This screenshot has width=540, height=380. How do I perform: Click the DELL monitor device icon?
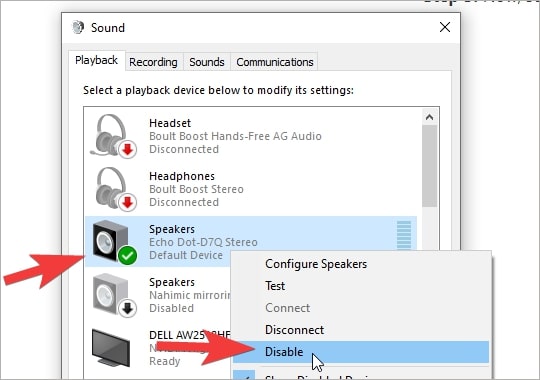pos(111,348)
